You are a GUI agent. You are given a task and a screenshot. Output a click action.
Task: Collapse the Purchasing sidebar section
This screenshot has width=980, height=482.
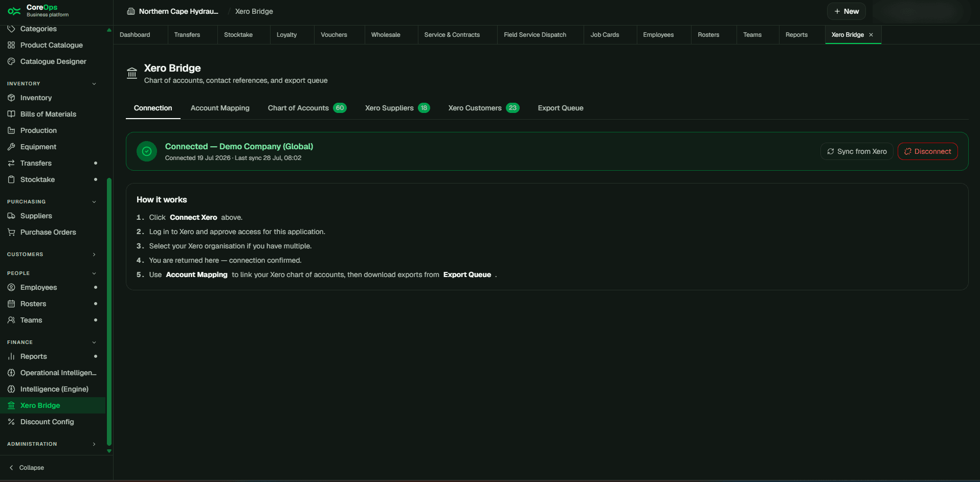coord(94,202)
